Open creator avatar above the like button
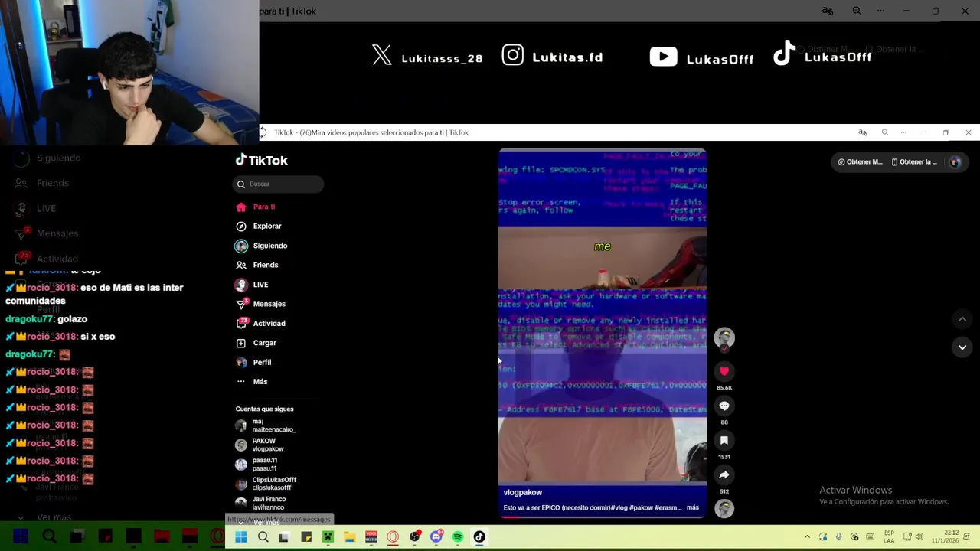The width and height of the screenshot is (980, 551). point(724,337)
